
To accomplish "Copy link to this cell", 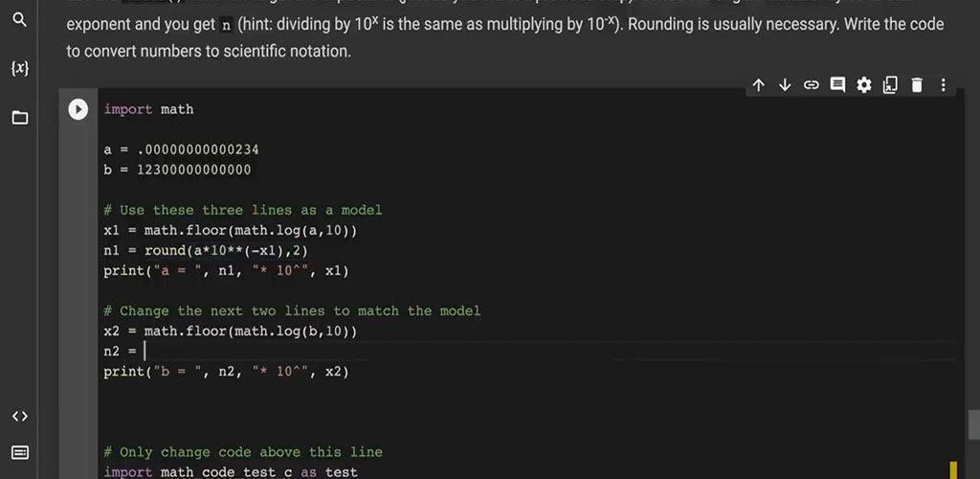I will click(x=812, y=85).
